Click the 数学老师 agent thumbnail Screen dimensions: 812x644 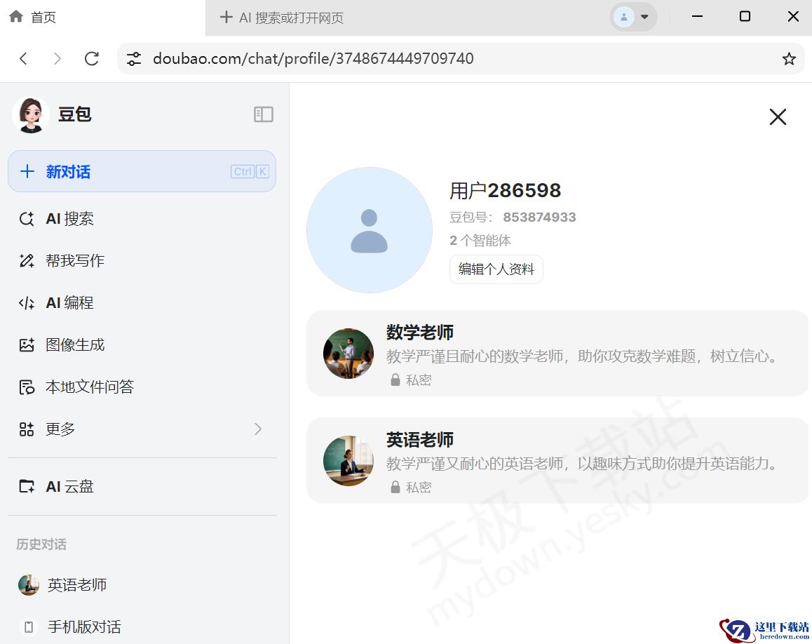(349, 354)
